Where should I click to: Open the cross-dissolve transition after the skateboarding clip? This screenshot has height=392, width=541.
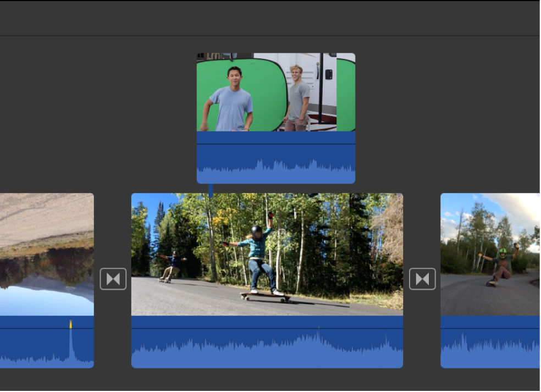click(423, 279)
